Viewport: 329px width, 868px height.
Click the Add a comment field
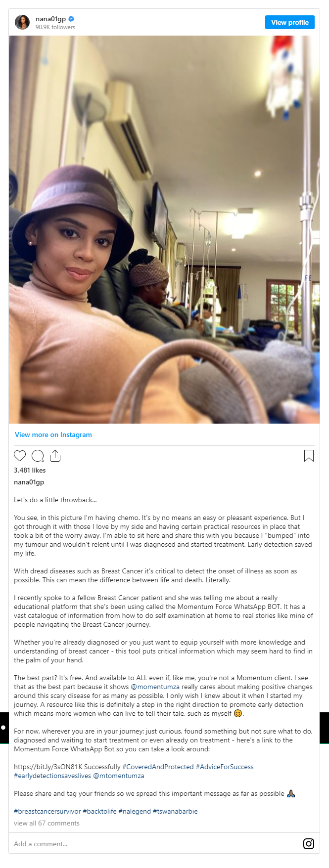point(153,844)
